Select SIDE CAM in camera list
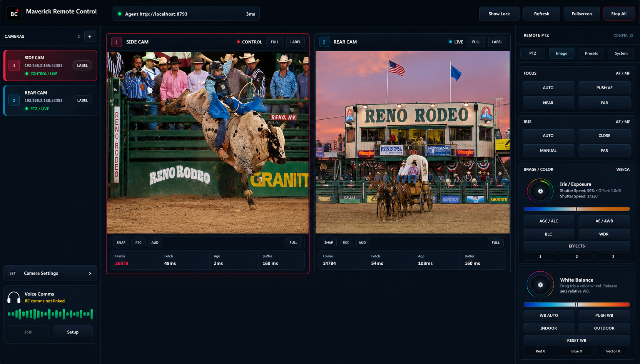Image resolution: width=640 pixels, height=364 pixels. click(x=50, y=65)
